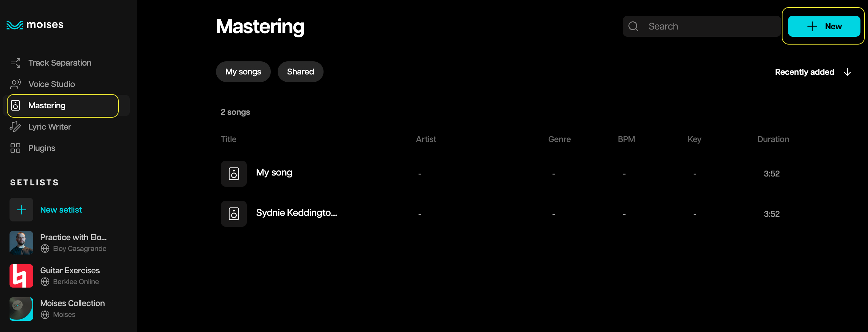Screen dimensions: 868x332
Task: Click the Moises logo
Action: 34,24
